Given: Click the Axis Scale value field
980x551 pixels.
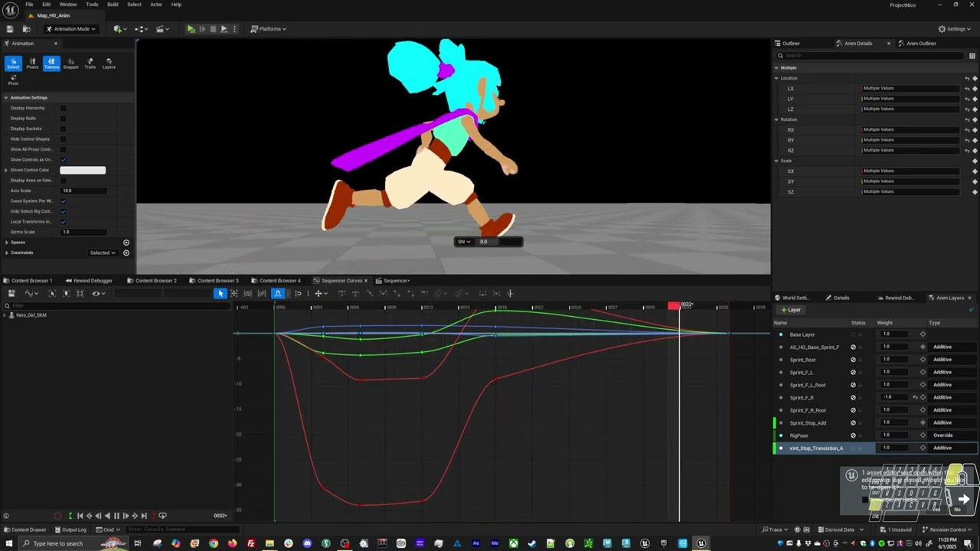Looking at the screenshot, I should pyautogui.click(x=83, y=191).
